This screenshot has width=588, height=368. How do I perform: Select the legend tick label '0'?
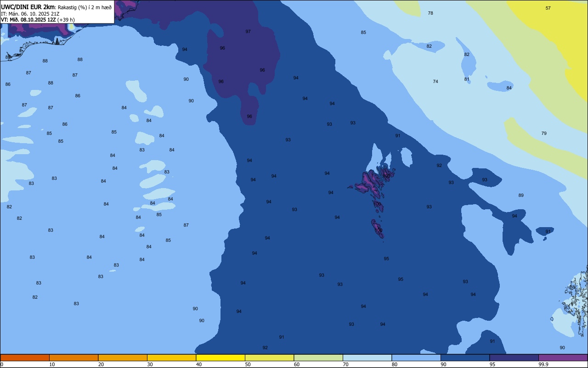coord(2,364)
